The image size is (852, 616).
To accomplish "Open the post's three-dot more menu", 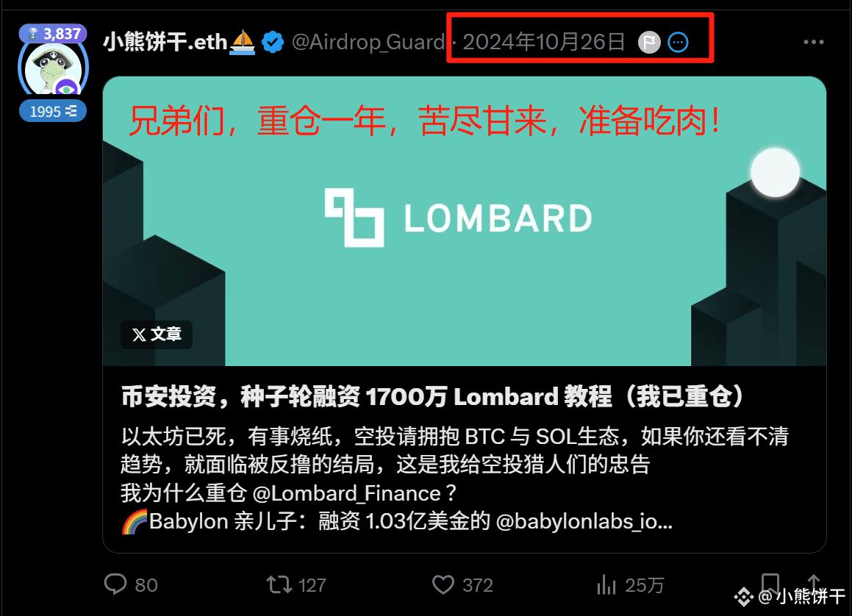I will tap(814, 42).
